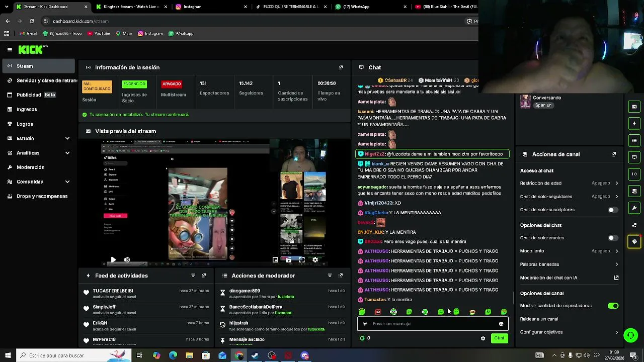The height and width of the screenshot is (362, 644).
Task: Select the green halo emote above input
Action: click(x=362, y=312)
